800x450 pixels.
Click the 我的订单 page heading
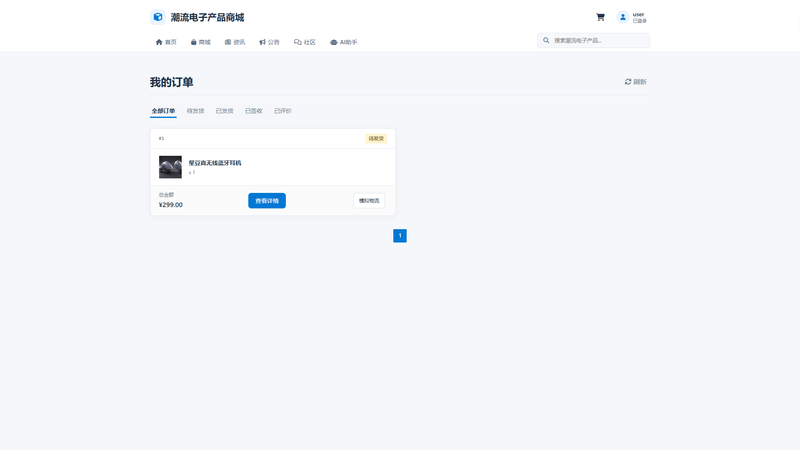[x=171, y=82]
